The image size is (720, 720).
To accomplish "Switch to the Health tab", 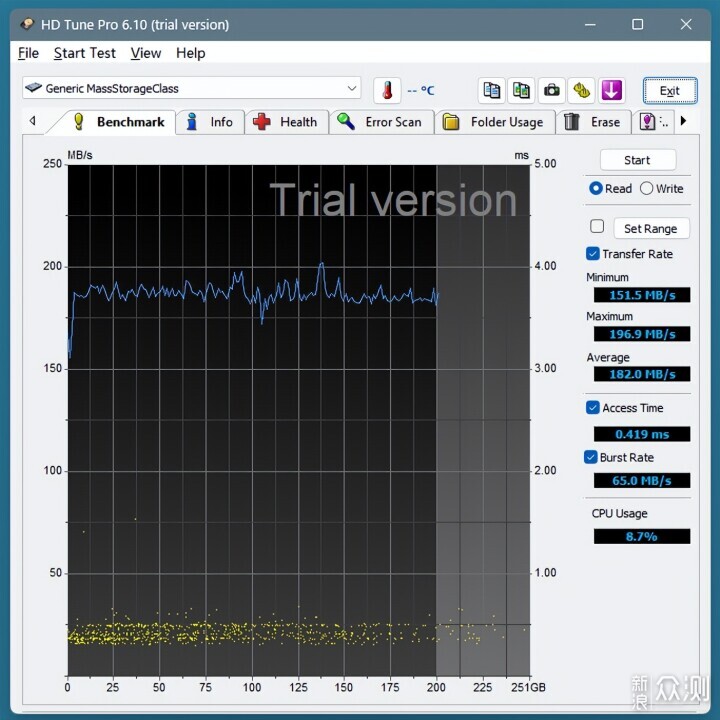I will click(287, 122).
